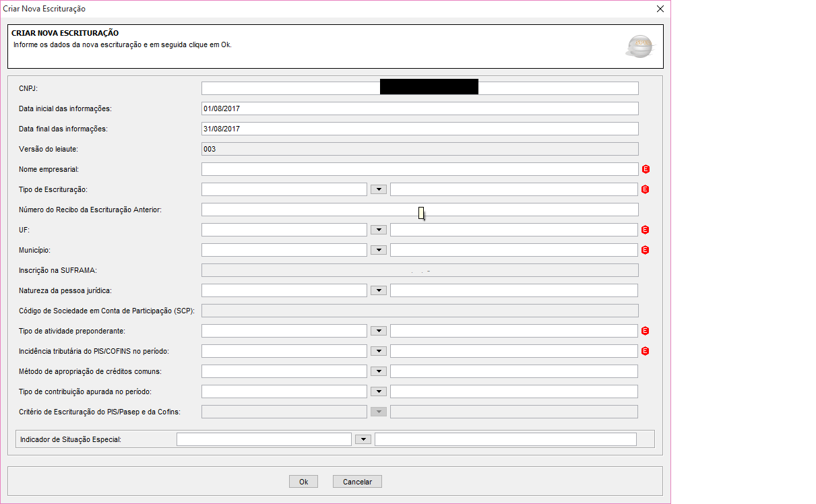Click the UF field error icon
Screen dimensions: 816x504
[645, 230]
